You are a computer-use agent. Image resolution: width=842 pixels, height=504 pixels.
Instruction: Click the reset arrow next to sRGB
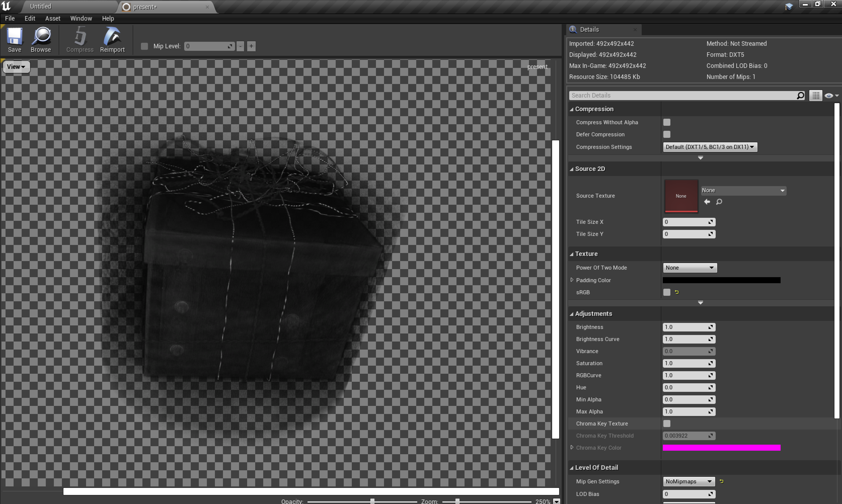point(677,292)
